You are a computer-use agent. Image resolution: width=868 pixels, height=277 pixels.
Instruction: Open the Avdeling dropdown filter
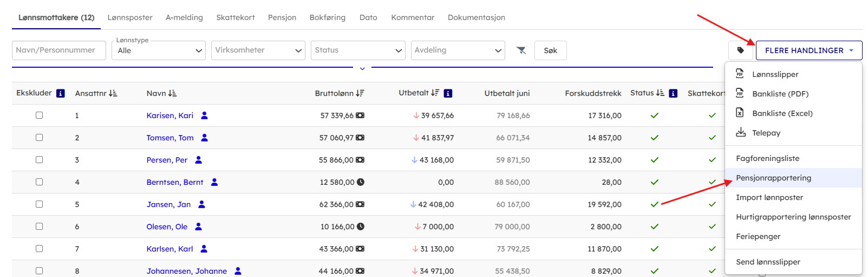pos(458,50)
